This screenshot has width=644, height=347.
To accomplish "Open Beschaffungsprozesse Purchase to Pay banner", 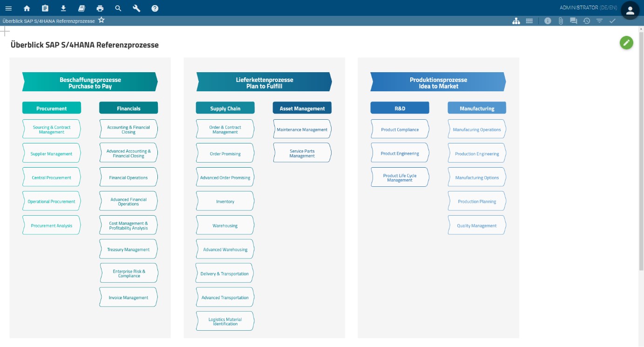I will coord(90,82).
